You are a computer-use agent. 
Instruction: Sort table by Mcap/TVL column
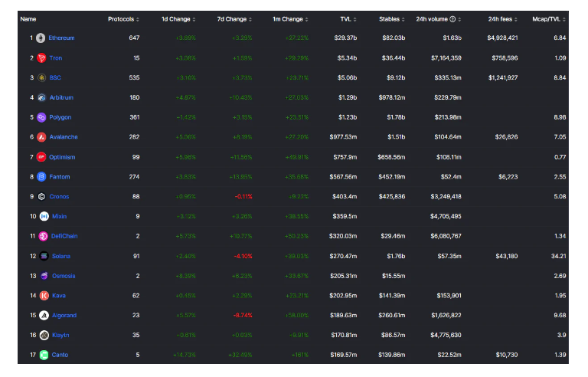click(549, 19)
